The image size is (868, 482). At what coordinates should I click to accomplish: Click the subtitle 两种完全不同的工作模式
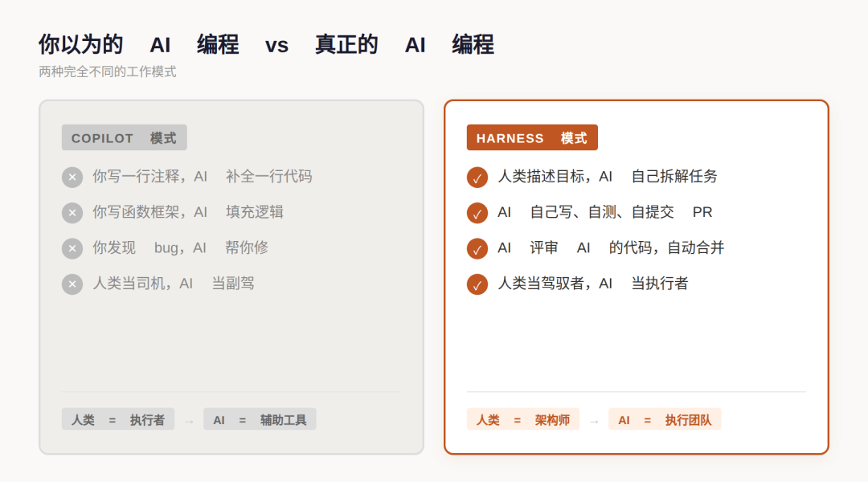coord(108,71)
